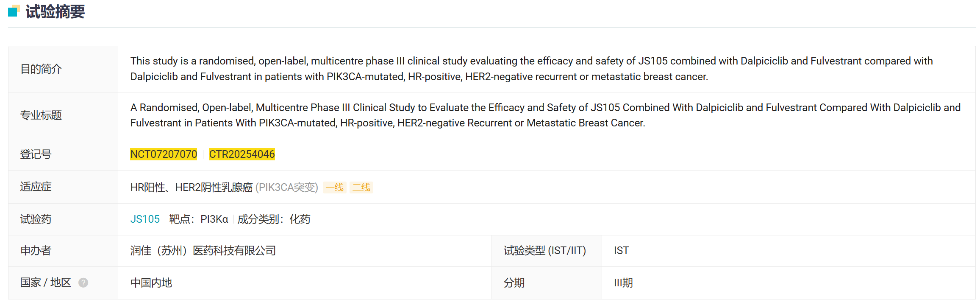The width and height of the screenshot is (980, 305).
Task: Open the JS105 drug link
Action: [x=145, y=219]
